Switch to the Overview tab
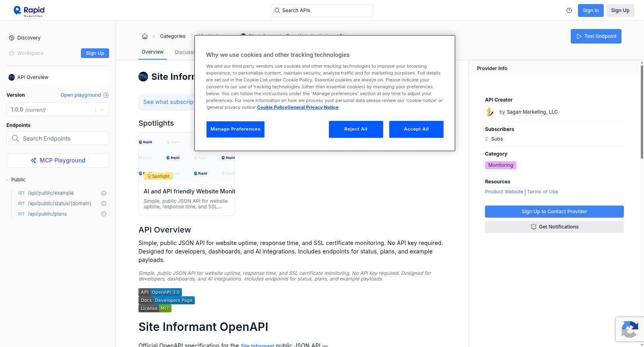The width and height of the screenshot is (644, 347). click(x=153, y=52)
